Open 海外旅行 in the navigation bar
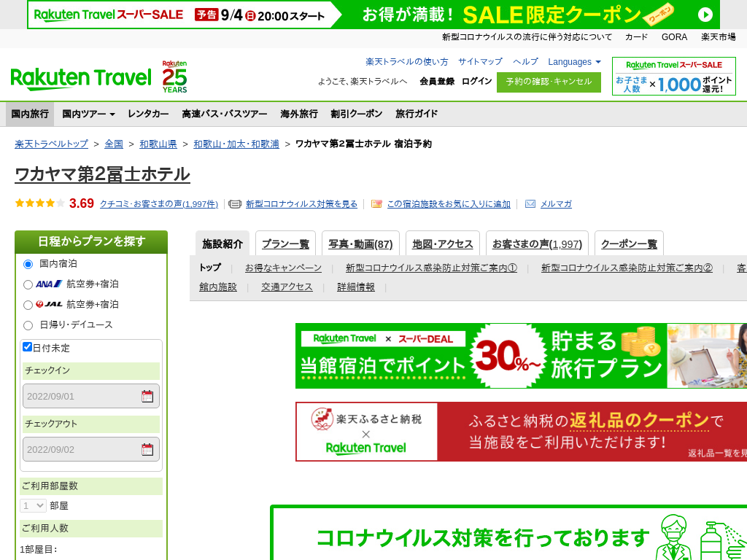Viewport: 747px width, 560px height. (x=299, y=114)
